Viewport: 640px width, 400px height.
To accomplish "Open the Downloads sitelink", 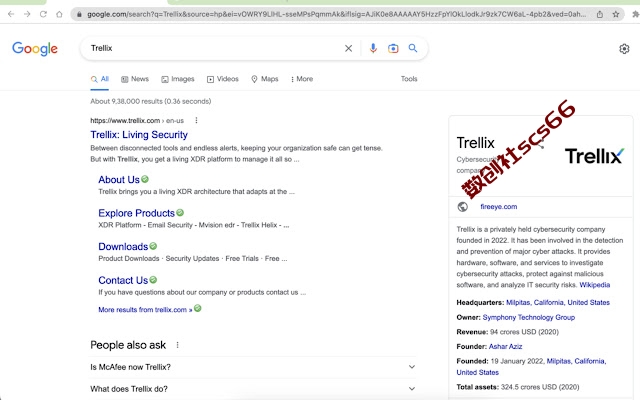I will (x=123, y=247).
